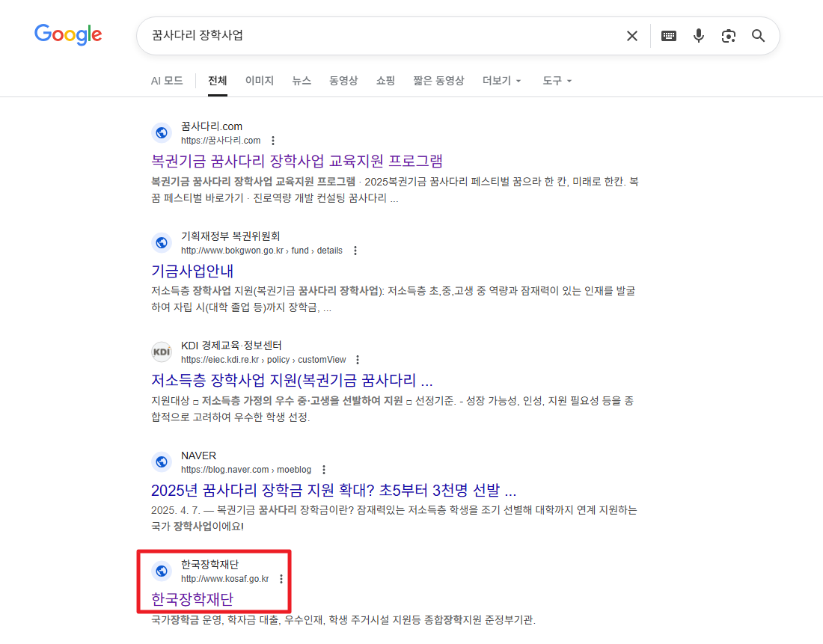Click the KDI site favicon icon
Image resolution: width=823 pixels, height=644 pixels.
point(162,352)
